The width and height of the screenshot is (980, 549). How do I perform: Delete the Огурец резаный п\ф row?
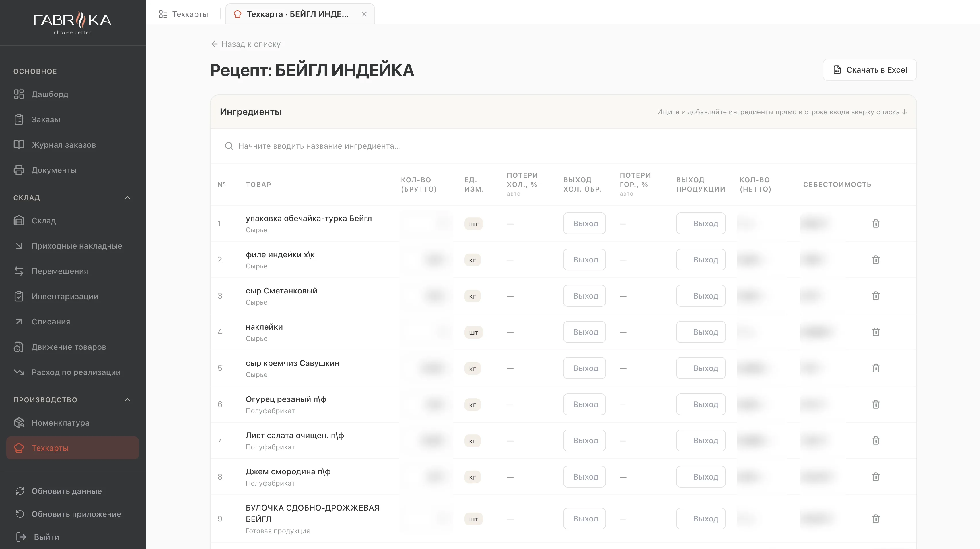[x=875, y=404]
